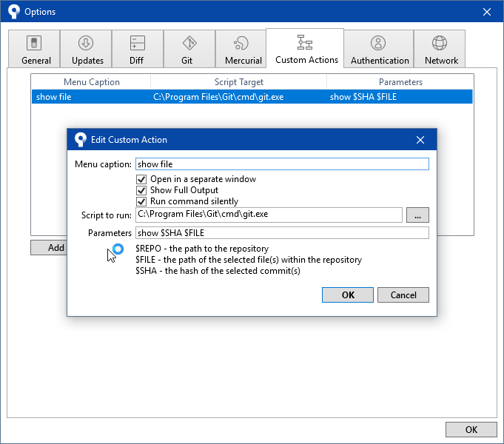The image size is (504, 444).
Task: Uncheck Open in a separate window
Action: point(141,179)
